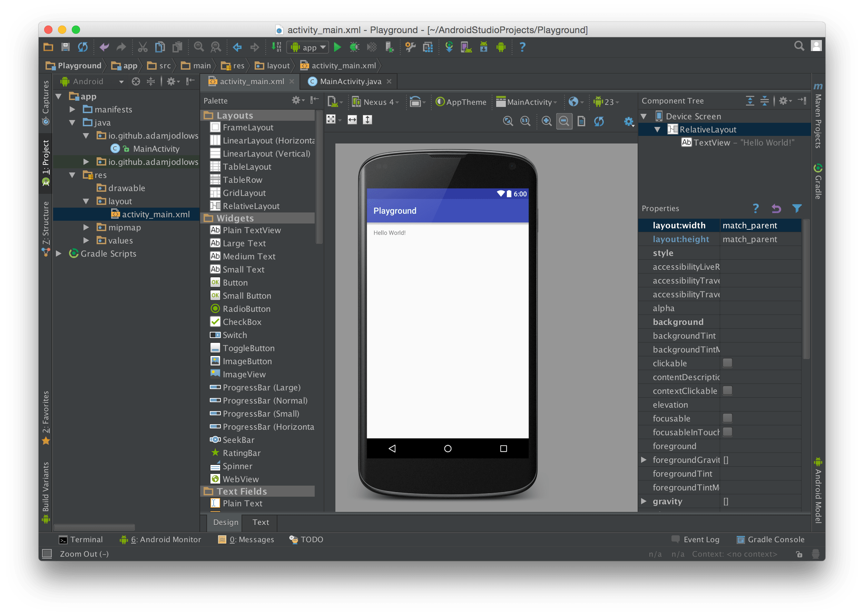Expand the gravity property
The height and width of the screenshot is (616, 864).
(x=644, y=501)
